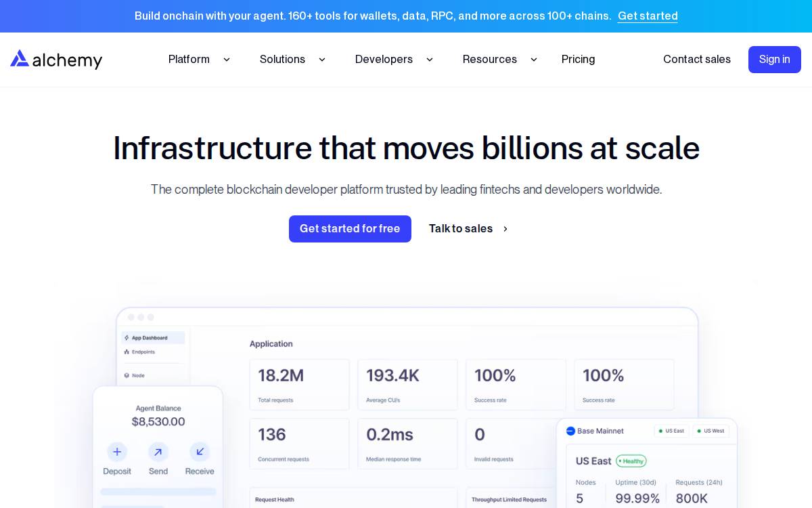The width and height of the screenshot is (812, 508).
Task: Click the 18.2M Total requests card
Action: coord(300,385)
